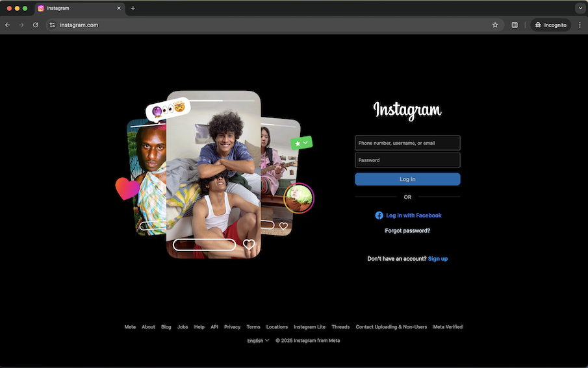The image size is (588, 368).
Task: Open the About footer link
Action: tap(148, 327)
